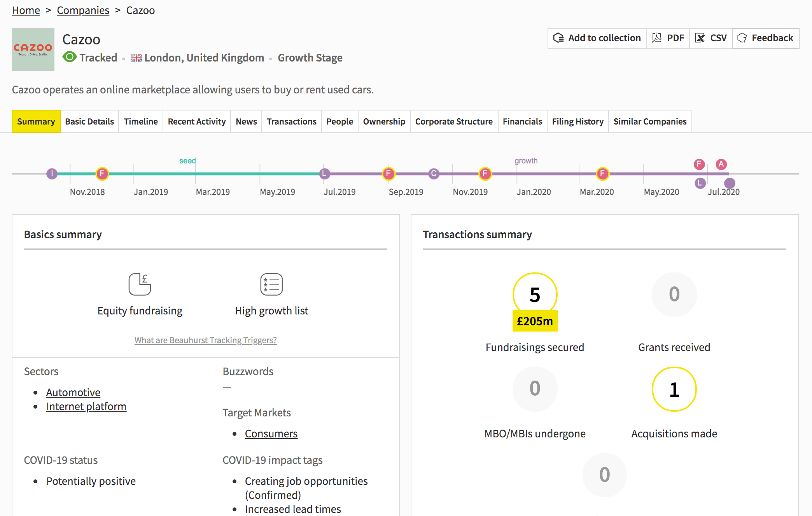
Task: Click the 'Transactions summary' panel heading
Action: [477, 234]
